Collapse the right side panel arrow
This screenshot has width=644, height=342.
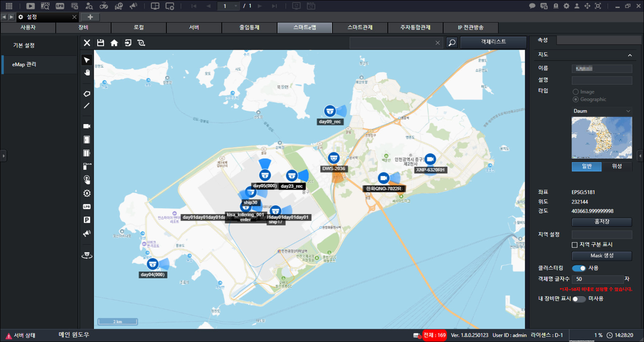coord(640,156)
